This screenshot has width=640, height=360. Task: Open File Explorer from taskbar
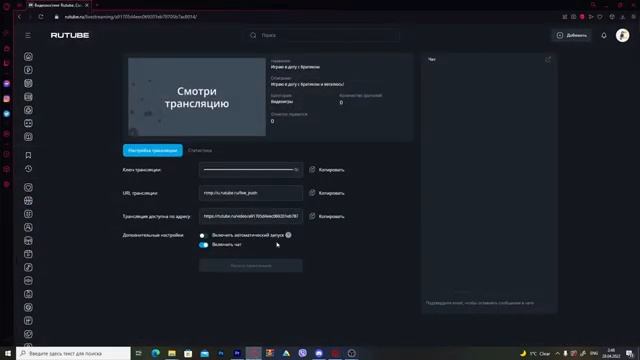point(172,353)
